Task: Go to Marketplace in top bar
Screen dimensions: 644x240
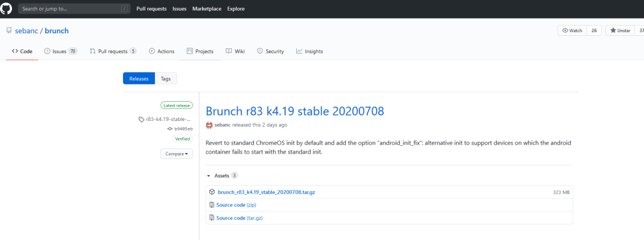Action: (x=206, y=8)
